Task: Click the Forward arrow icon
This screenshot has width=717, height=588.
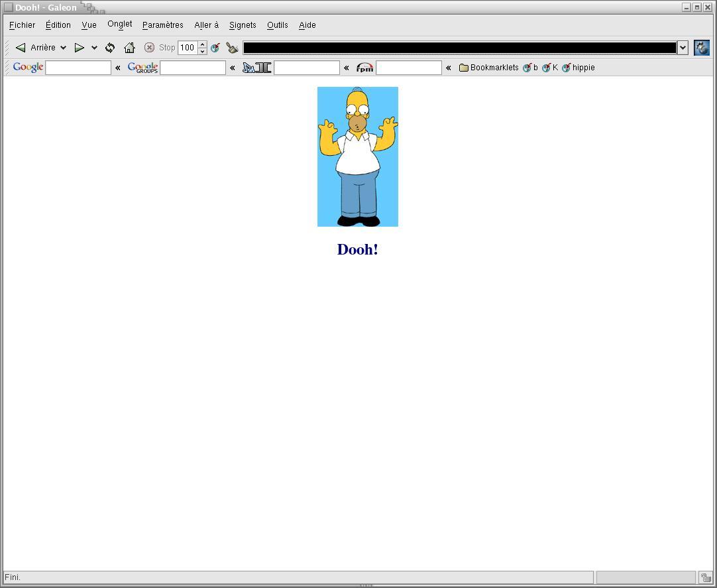Action: pyautogui.click(x=79, y=48)
